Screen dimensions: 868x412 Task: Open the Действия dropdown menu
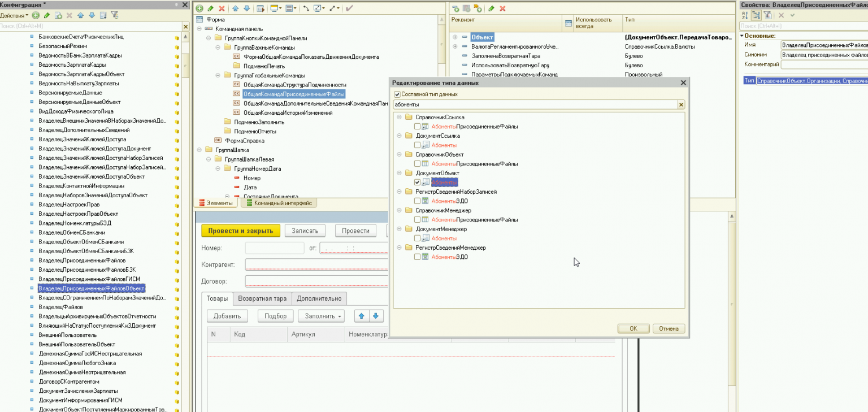(x=14, y=15)
